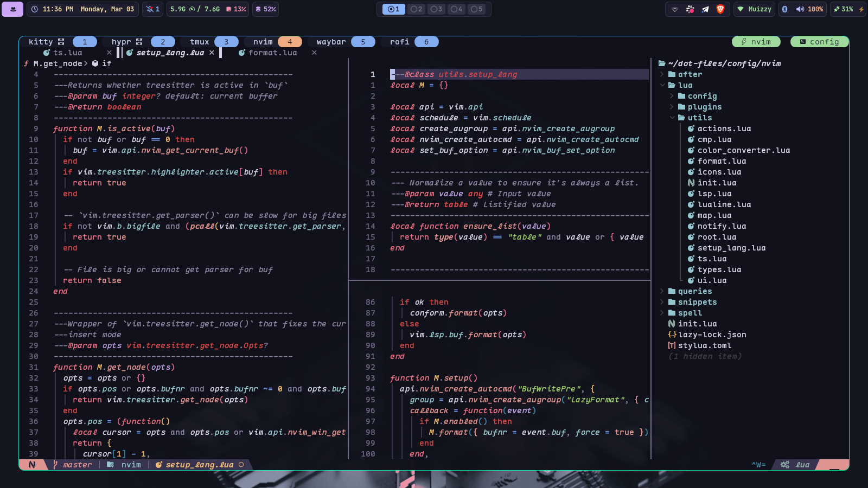The height and width of the screenshot is (488, 868).
Task: Close the format.lua buffer tab
Action: point(314,53)
